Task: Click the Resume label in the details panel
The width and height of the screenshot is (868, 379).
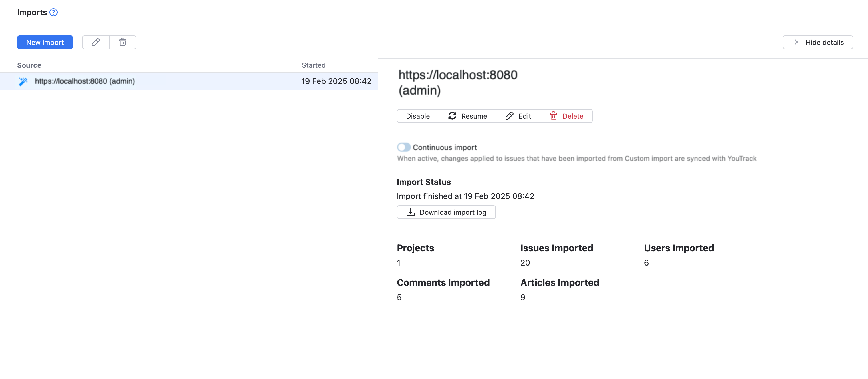Action: click(x=474, y=116)
